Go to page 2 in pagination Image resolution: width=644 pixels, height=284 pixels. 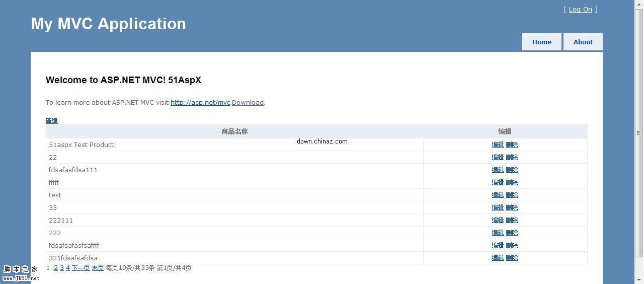coord(56,268)
